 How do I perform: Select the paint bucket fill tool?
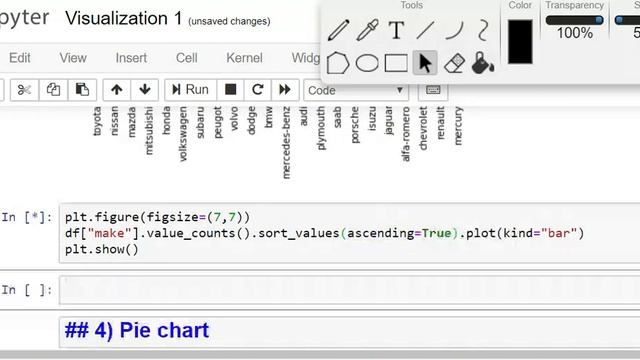(482, 63)
